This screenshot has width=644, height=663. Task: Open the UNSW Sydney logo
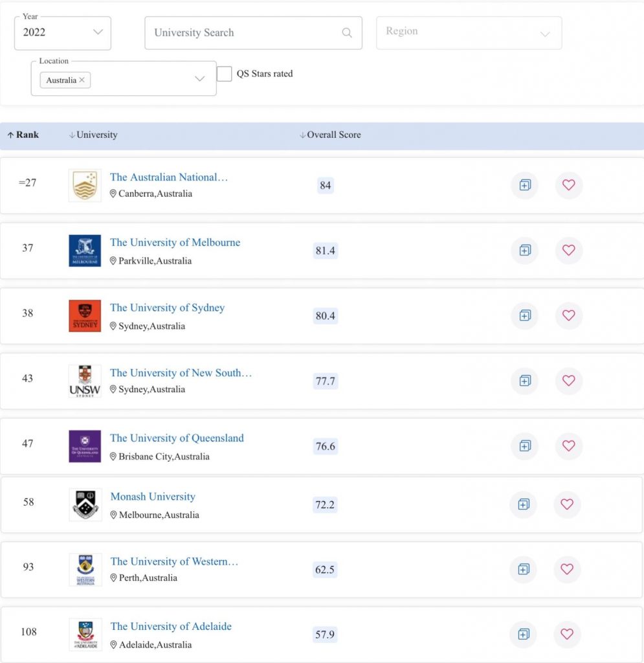[85, 381]
